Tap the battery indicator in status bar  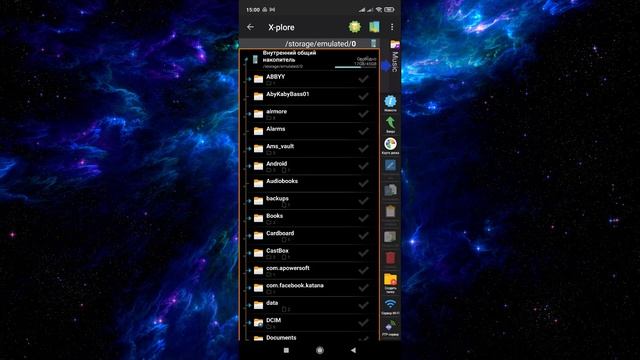[389, 9]
